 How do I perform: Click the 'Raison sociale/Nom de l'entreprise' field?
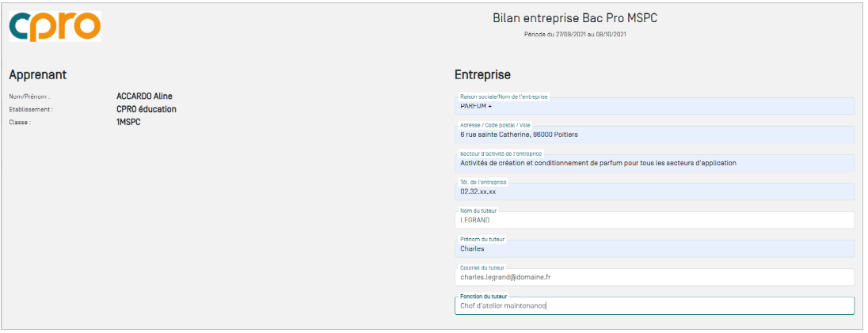pos(654,107)
